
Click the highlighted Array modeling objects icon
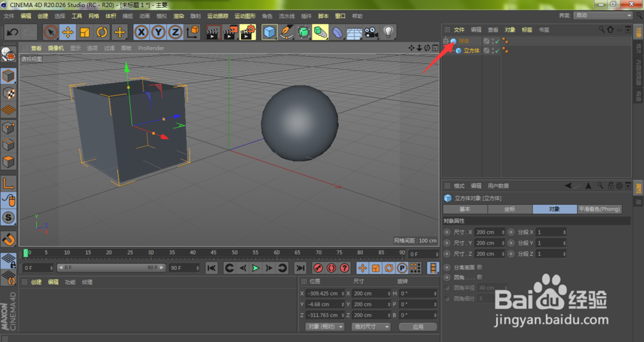point(320,32)
